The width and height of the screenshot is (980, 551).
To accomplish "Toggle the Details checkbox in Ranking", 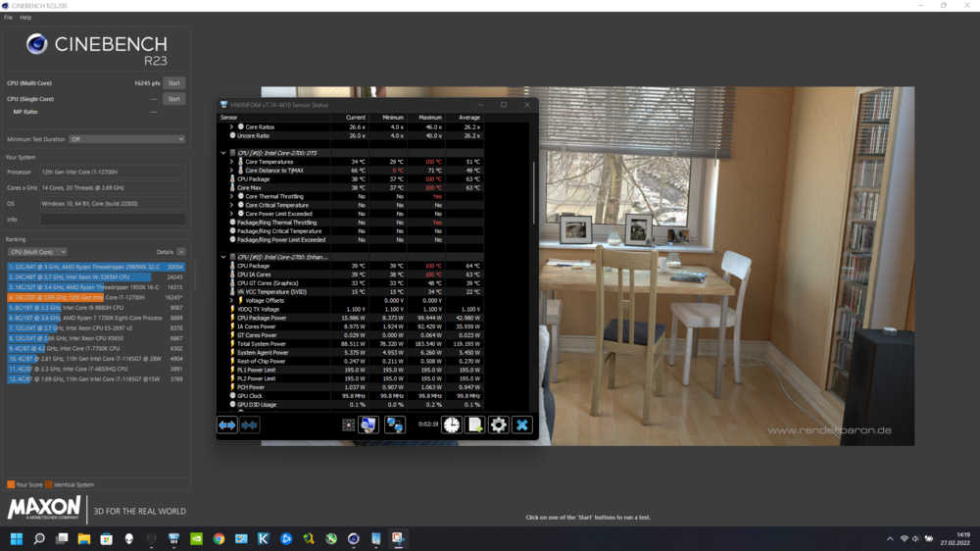I will (181, 252).
